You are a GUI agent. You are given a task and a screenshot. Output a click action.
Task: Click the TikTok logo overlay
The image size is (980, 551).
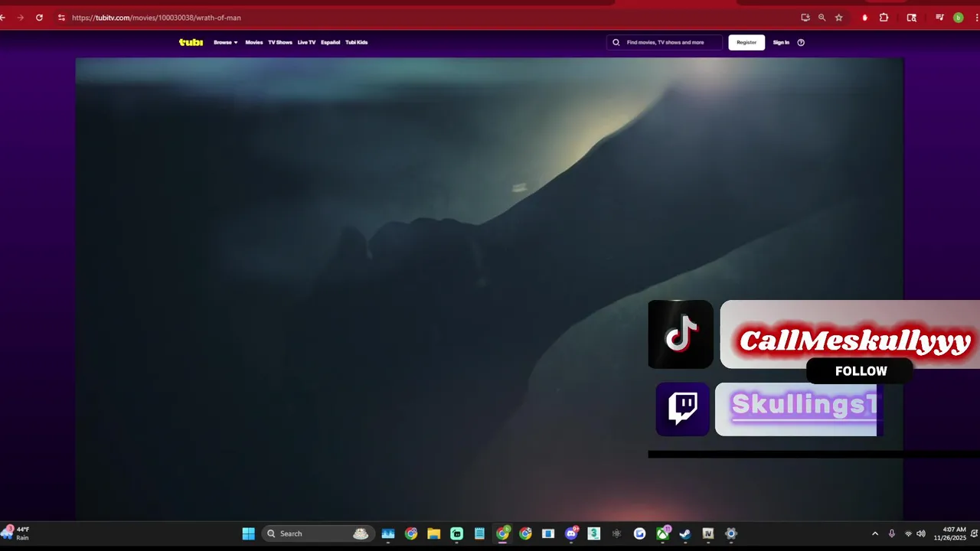[681, 334]
